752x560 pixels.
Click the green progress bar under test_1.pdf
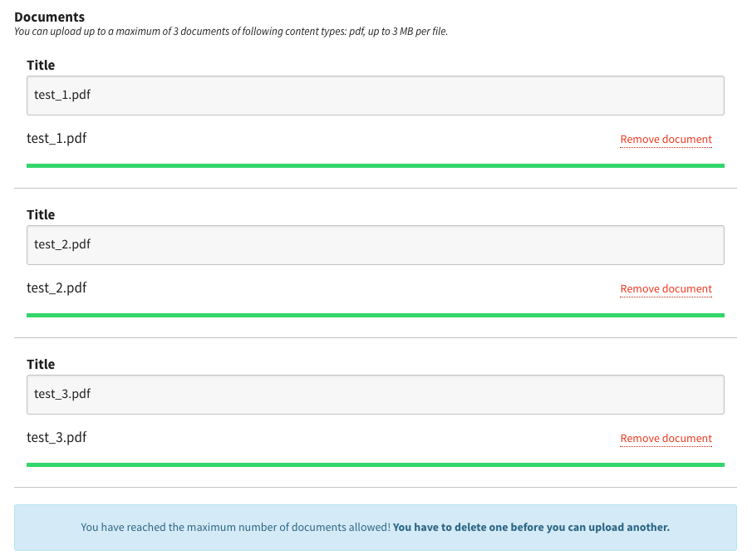click(375, 166)
